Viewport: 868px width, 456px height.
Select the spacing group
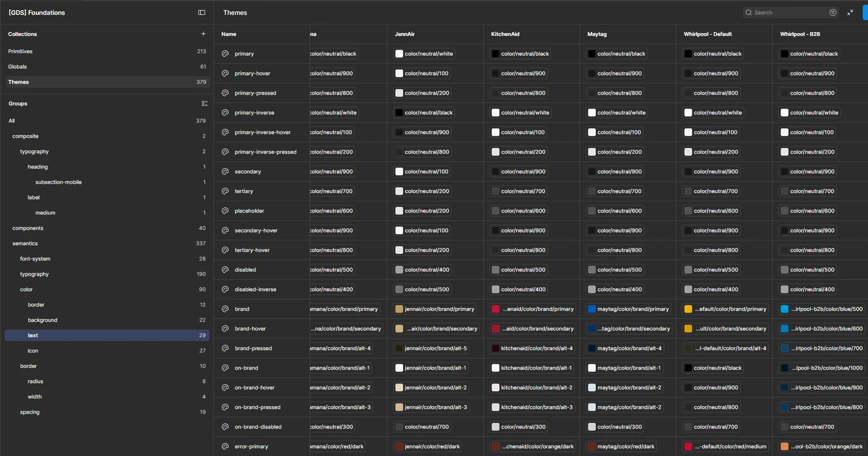(107, 412)
